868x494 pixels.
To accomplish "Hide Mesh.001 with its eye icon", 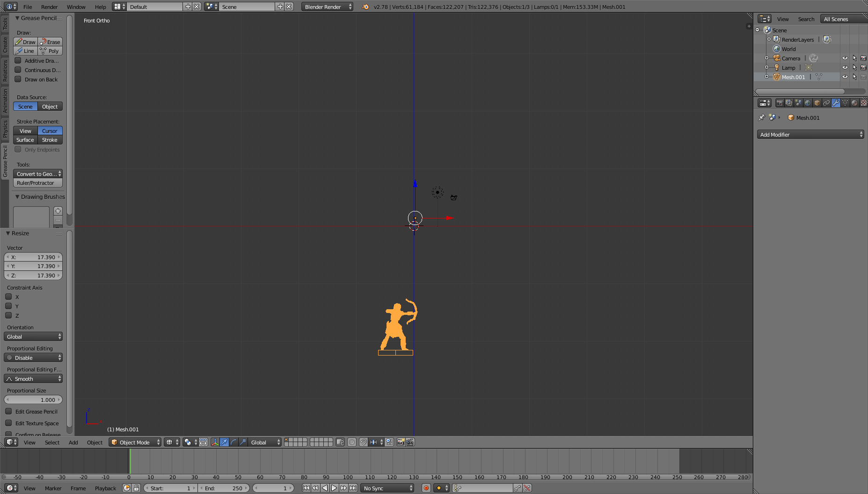I will (845, 77).
